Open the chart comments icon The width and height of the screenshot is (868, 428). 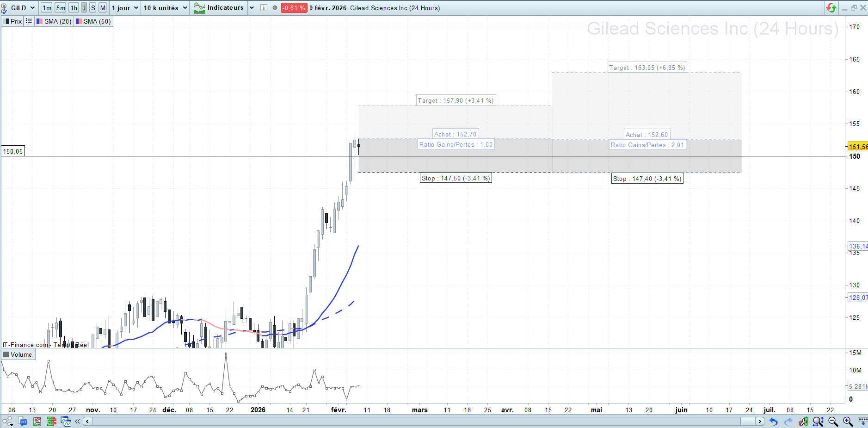[23, 421]
